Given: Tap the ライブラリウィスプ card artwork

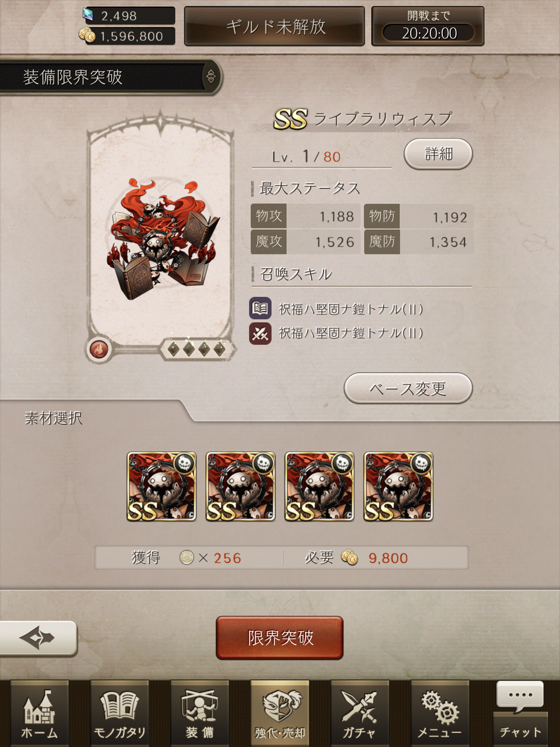Looking at the screenshot, I should pyautogui.click(x=162, y=239).
